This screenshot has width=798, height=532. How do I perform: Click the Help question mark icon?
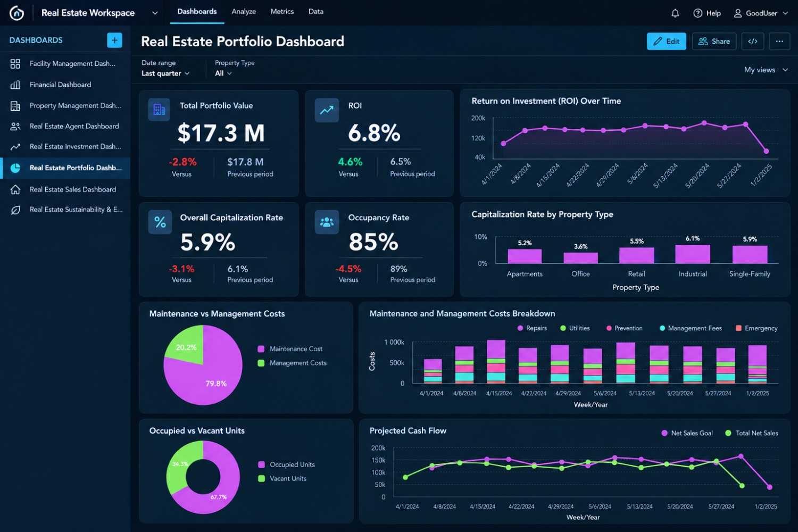point(698,13)
